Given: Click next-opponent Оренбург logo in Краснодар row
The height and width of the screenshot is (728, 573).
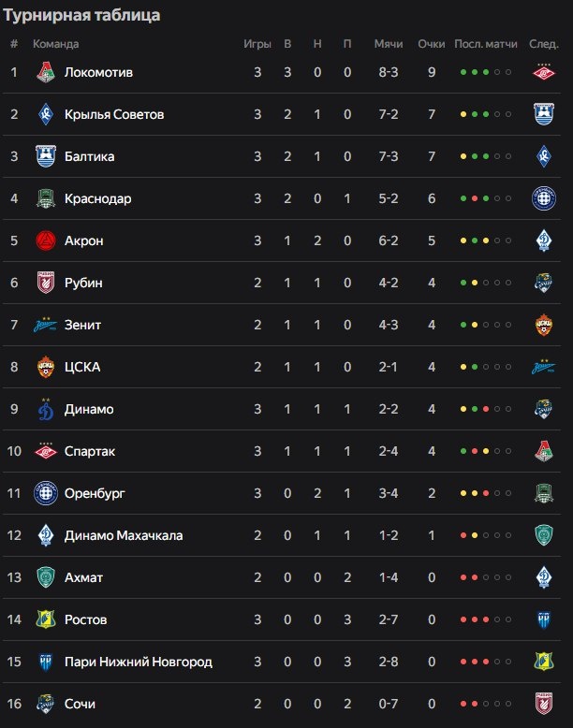Looking at the screenshot, I should pyautogui.click(x=544, y=198).
